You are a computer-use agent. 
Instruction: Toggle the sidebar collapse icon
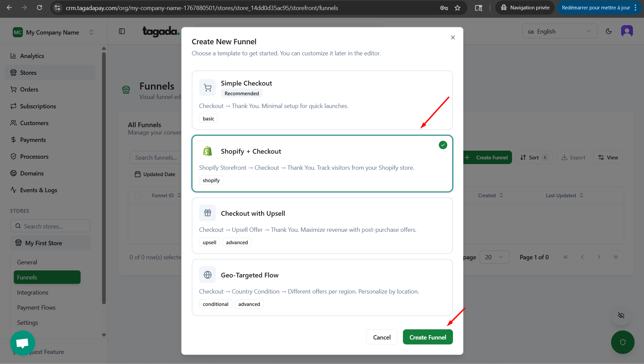122,31
